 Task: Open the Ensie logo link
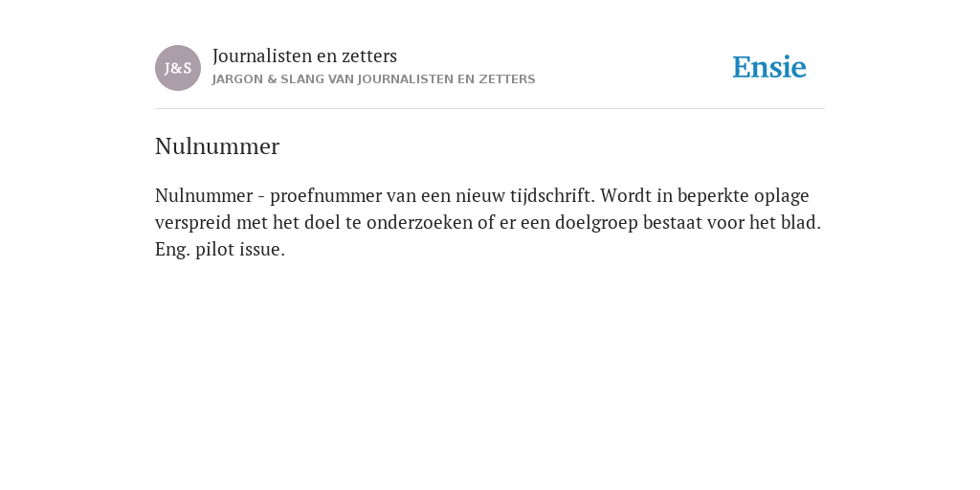click(769, 67)
